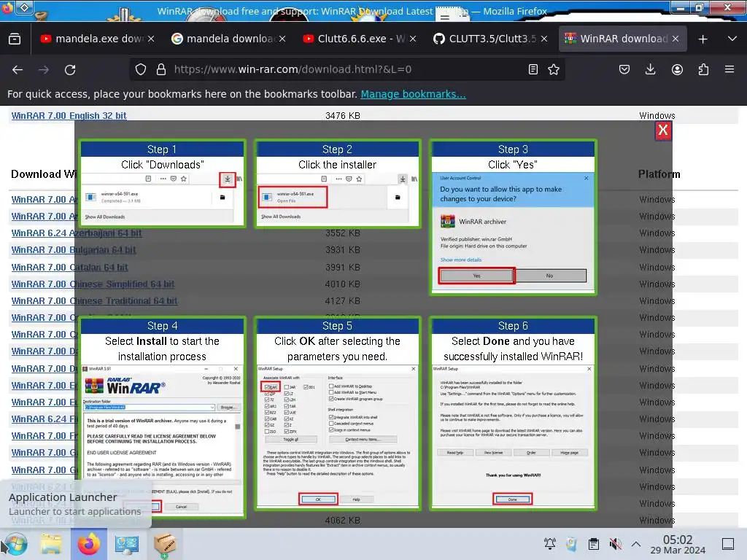List all tabs dropdown chevron
747x560 pixels.
pos(732,39)
